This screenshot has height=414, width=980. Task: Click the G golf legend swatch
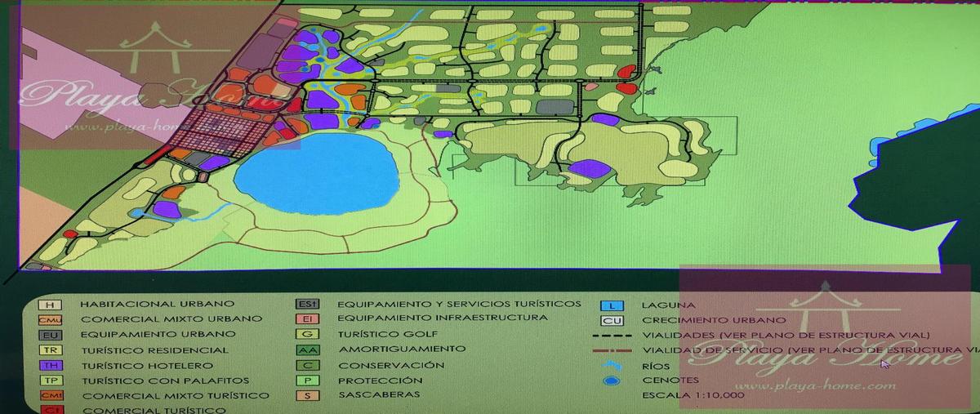coord(307,334)
